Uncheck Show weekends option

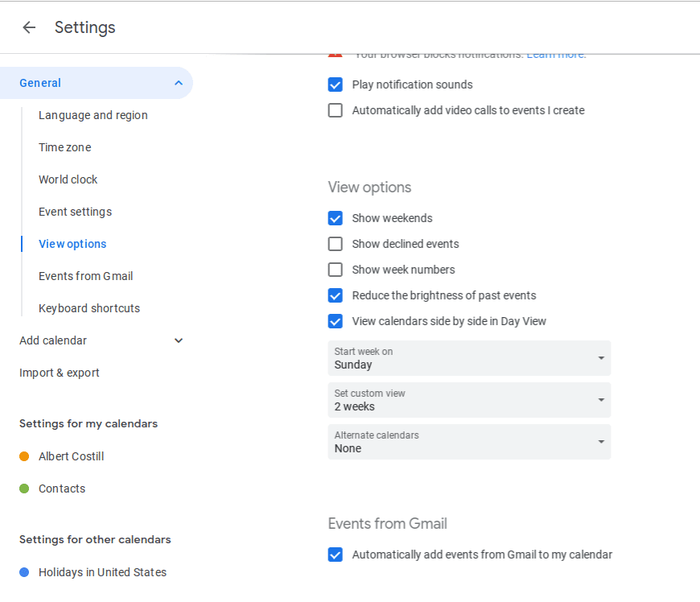tap(336, 218)
